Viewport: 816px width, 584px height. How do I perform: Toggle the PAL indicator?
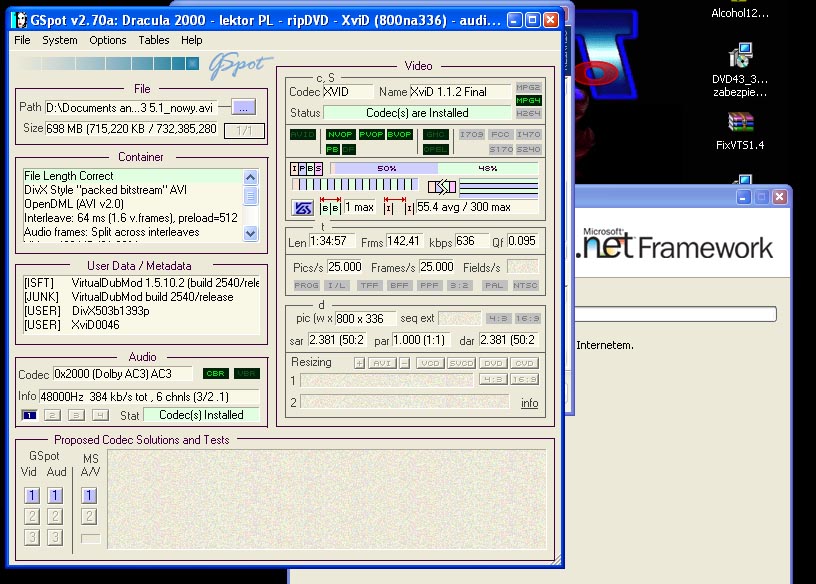(493, 285)
